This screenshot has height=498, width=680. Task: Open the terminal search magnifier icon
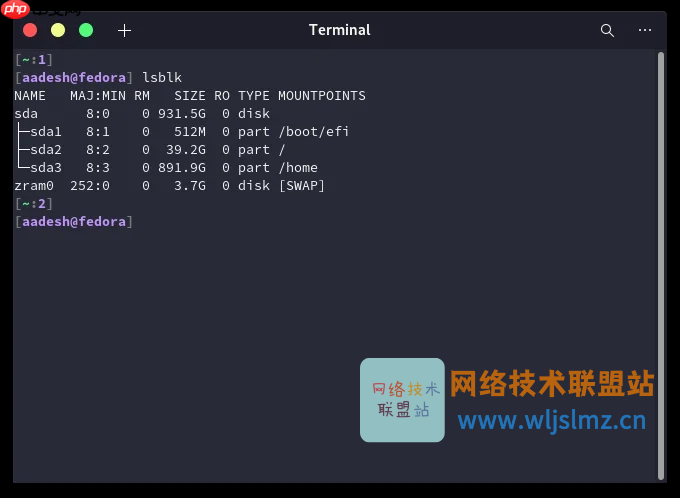coord(607,30)
